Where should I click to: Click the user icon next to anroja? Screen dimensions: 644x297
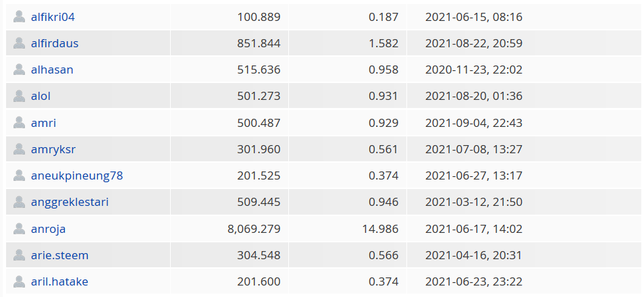(19, 229)
